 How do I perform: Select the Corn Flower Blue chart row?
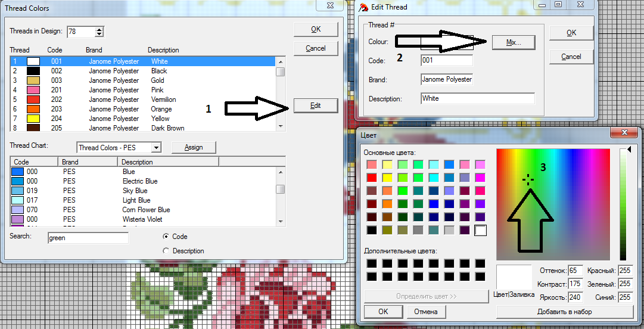click(x=142, y=210)
